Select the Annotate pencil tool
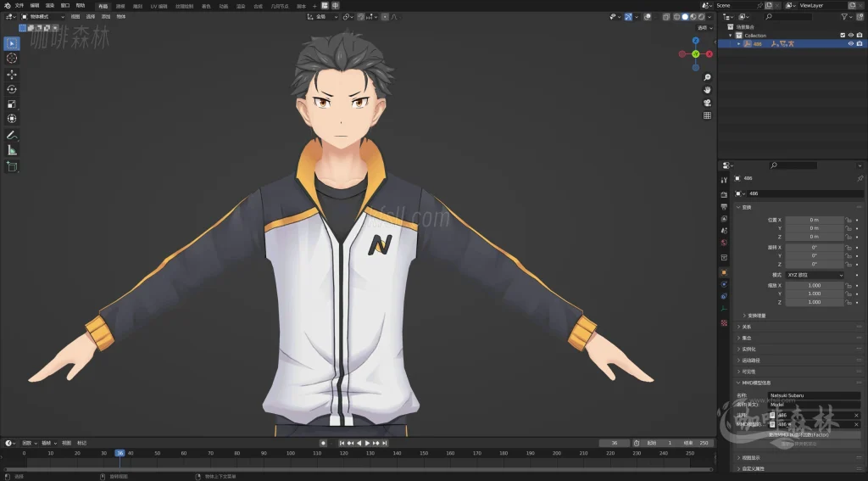 (12, 135)
